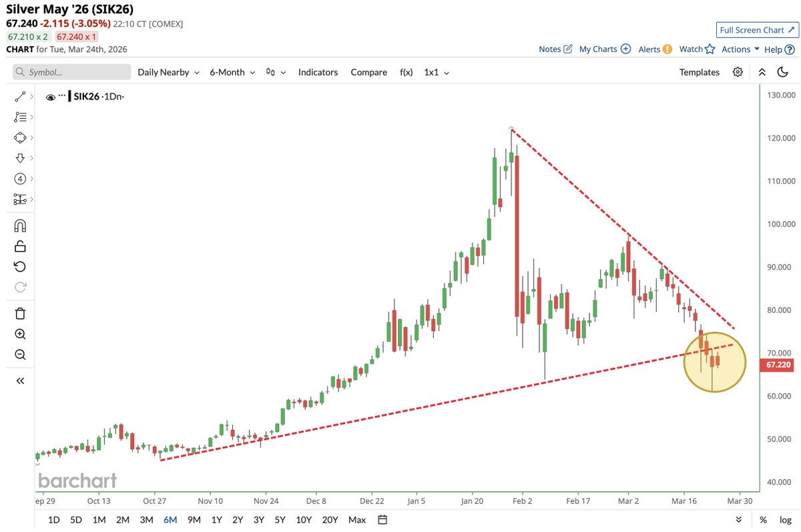Select the 2Y range tab
801x532 pixels.
(x=238, y=520)
